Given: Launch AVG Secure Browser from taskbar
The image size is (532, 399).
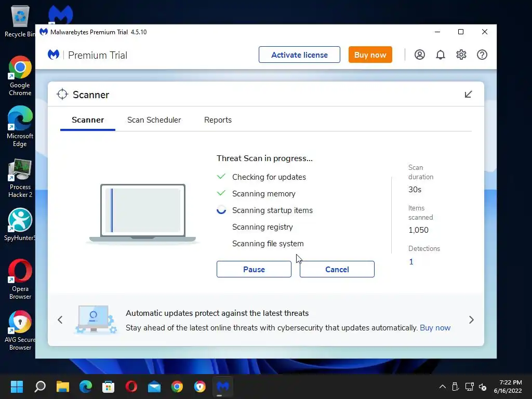Looking at the screenshot, I should point(200,387).
